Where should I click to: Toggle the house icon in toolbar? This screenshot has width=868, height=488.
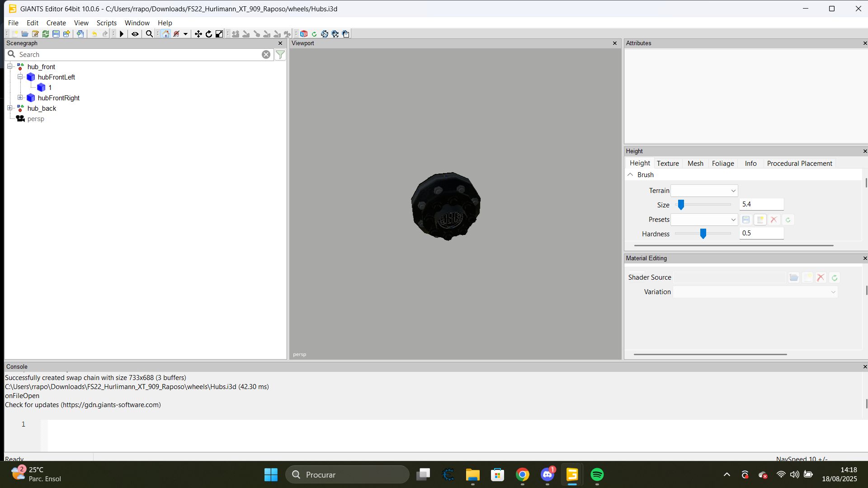166,34
